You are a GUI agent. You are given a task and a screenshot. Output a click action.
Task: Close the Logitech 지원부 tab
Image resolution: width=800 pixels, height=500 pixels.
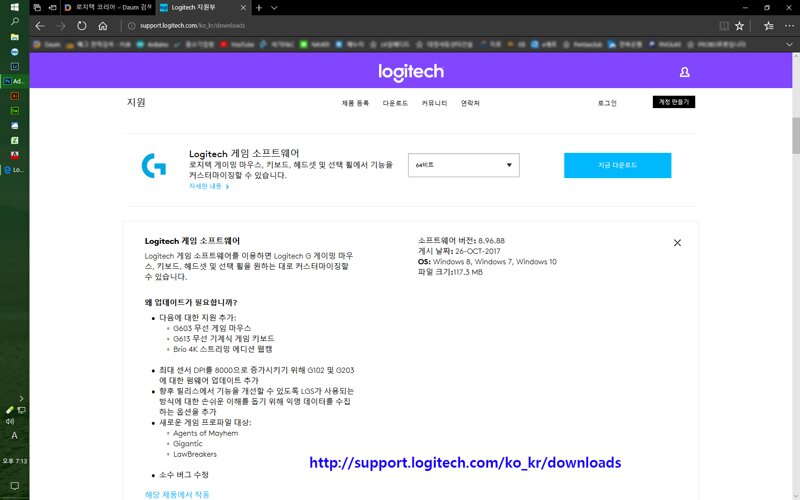(x=243, y=8)
